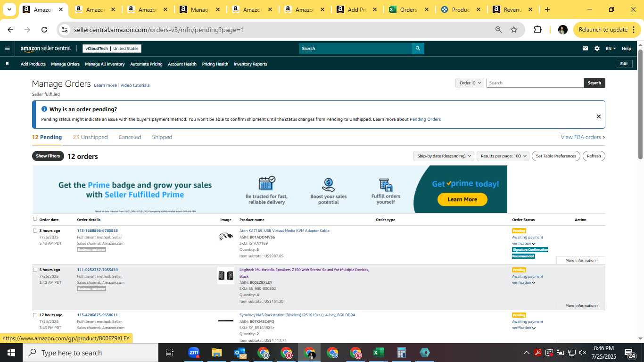Open the Order ID search type dropdown

[x=470, y=83]
